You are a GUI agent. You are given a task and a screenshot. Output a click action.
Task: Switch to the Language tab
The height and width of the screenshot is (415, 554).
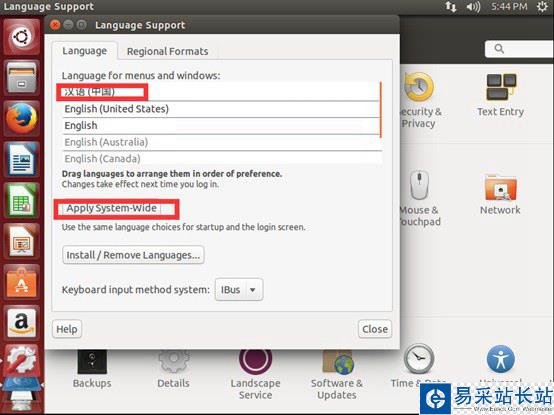click(x=84, y=51)
